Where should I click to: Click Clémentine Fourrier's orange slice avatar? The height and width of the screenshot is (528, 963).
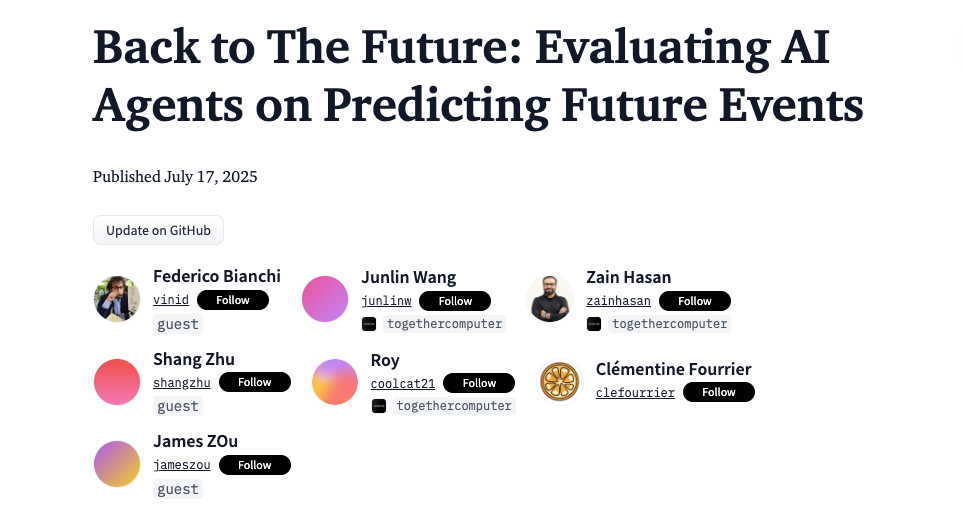pyautogui.click(x=560, y=382)
